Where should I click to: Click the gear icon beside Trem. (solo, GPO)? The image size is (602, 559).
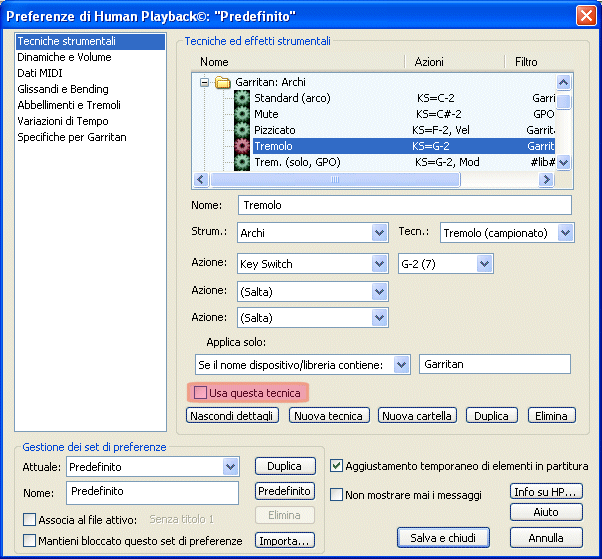click(241, 162)
